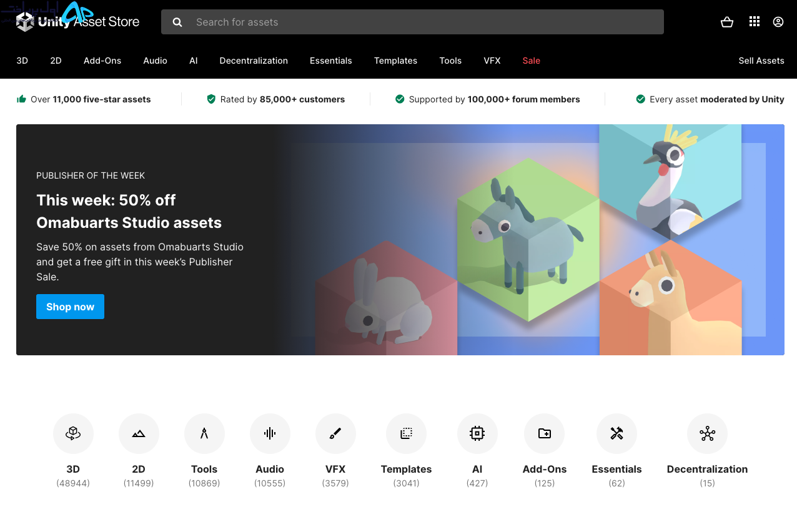Click the (11499) count under 2D

(x=139, y=483)
